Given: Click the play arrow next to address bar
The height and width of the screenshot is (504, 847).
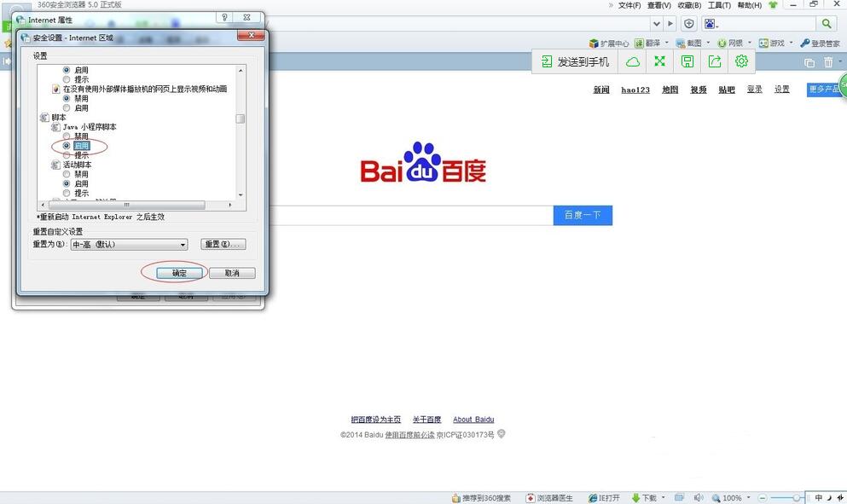Looking at the screenshot, I should [670, 24].
